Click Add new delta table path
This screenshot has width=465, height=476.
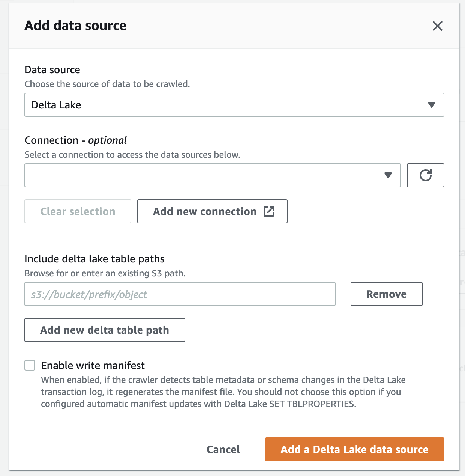coord(105,330)
